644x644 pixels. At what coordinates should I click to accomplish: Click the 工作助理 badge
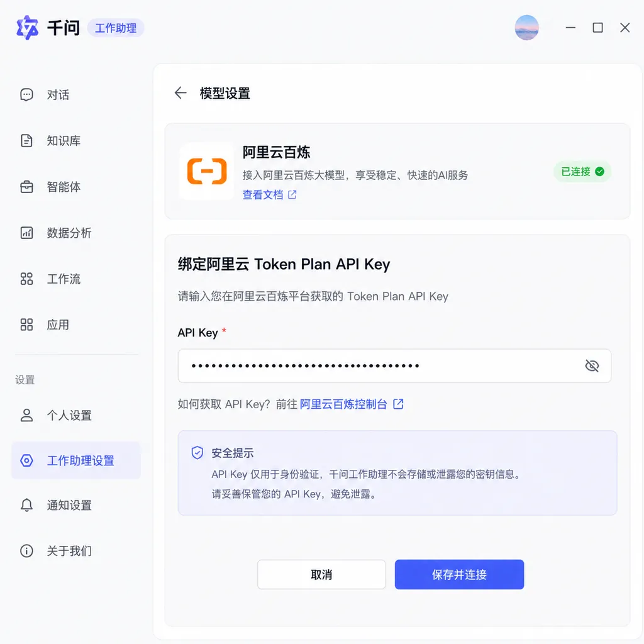pos(116,28)
